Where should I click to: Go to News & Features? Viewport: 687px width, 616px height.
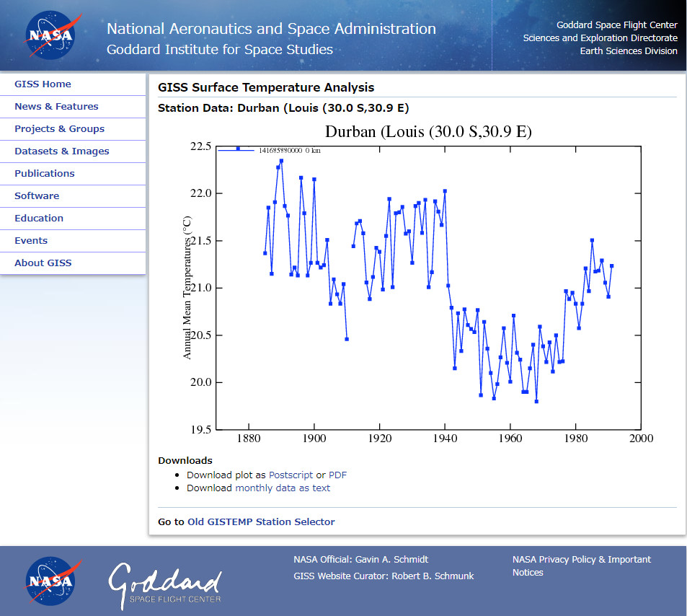tap(56, 106)
